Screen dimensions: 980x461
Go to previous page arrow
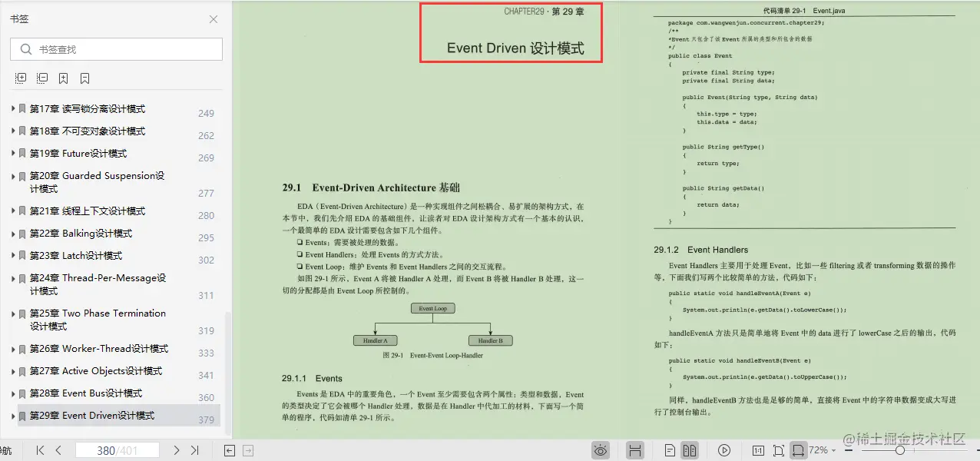[x=58, y=450]
